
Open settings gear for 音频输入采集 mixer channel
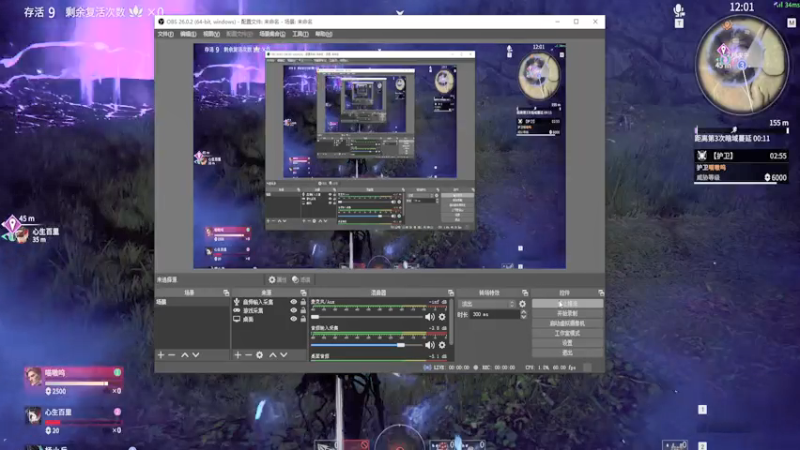[x=442, y=345]
